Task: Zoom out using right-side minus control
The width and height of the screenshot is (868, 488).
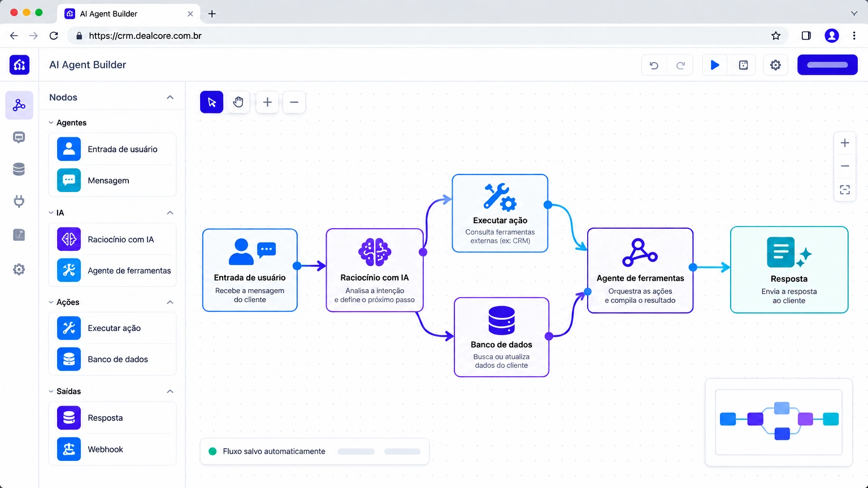Action: pyautogui.click(x=845, y=166)
